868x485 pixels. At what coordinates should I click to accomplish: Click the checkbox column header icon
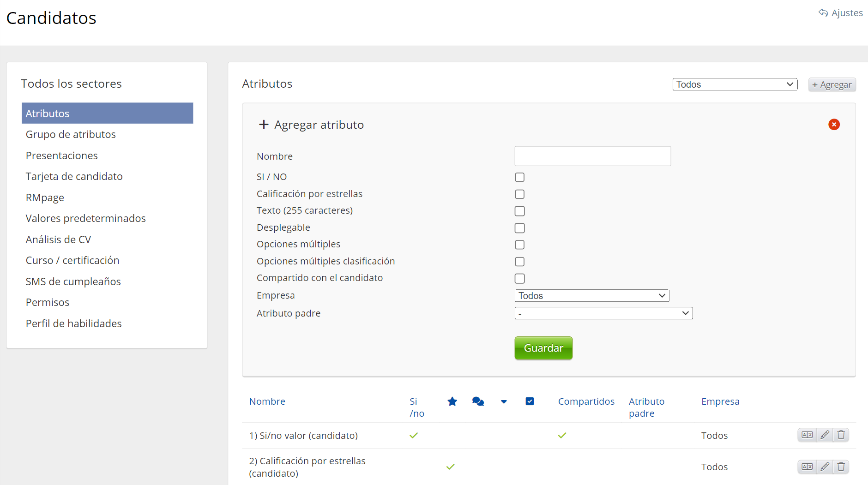click(530, 401)
